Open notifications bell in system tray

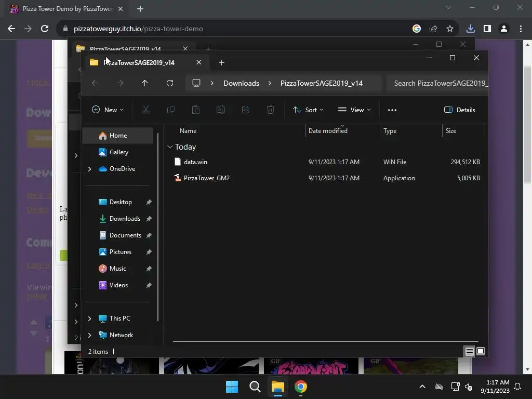tap(517, 387)
